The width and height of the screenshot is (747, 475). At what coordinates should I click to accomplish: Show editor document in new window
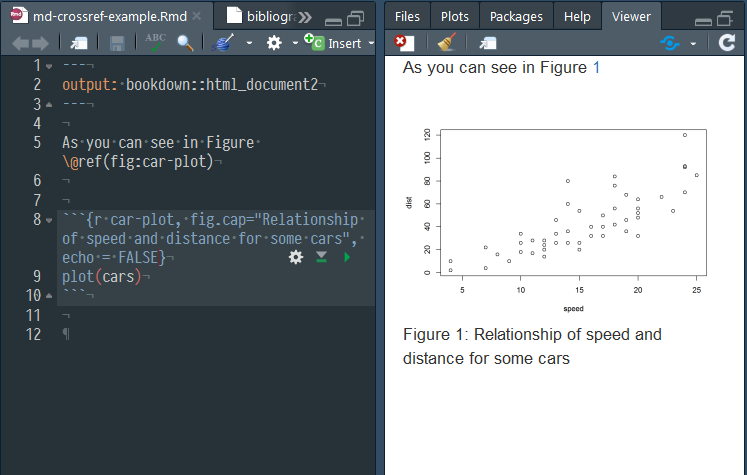coord(79,43)
